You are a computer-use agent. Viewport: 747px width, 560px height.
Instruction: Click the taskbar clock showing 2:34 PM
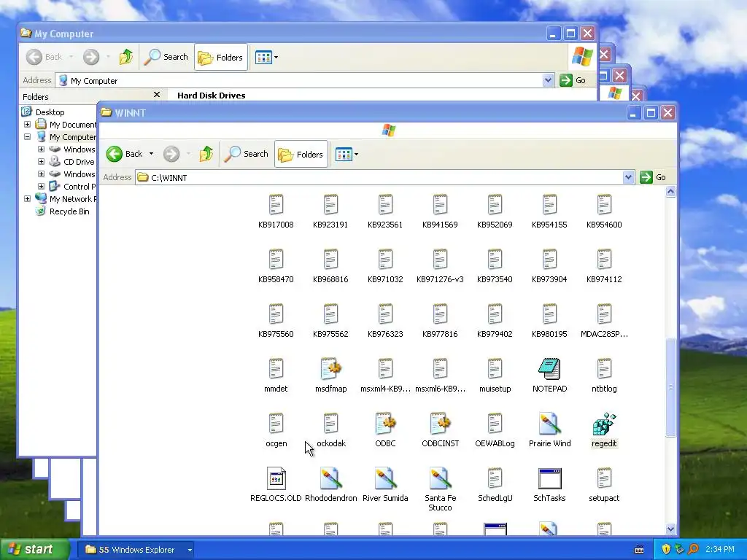coord(720,549)
